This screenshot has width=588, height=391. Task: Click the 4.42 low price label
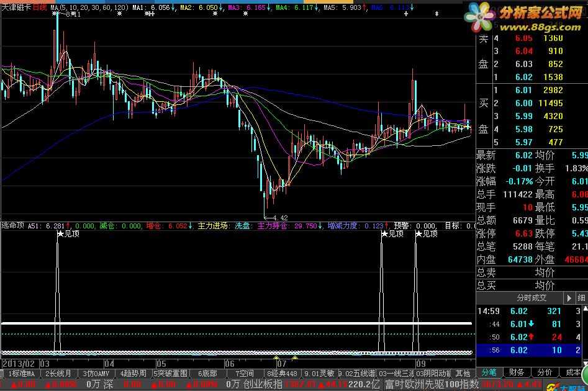coord(280,218)
